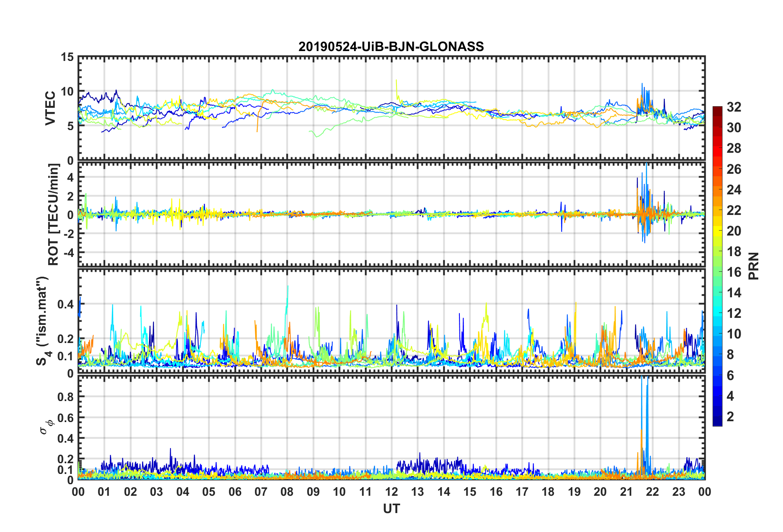
Task: Click the "ROT [TECU/min]" axis label
Action: tap(54, 215)
